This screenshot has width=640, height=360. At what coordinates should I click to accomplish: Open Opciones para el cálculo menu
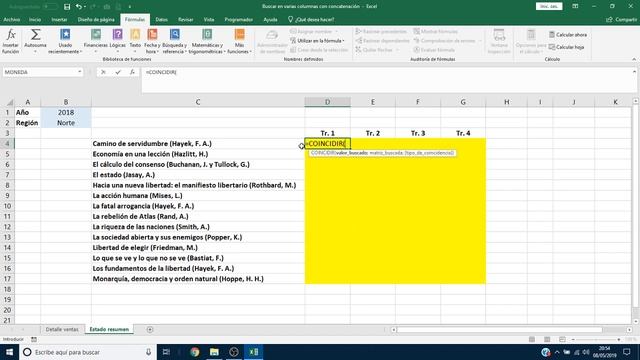531,41
